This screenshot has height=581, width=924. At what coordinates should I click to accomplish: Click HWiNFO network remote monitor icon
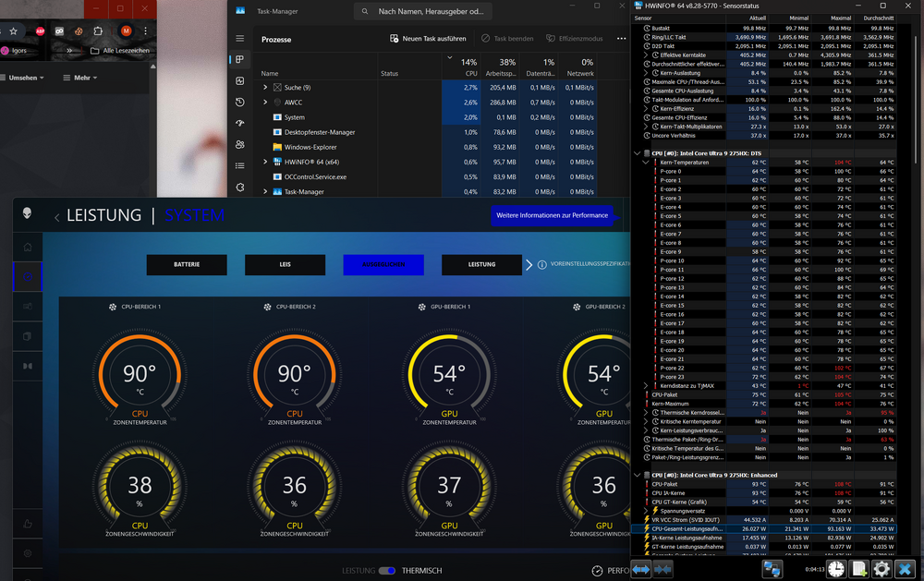[772, 569]
